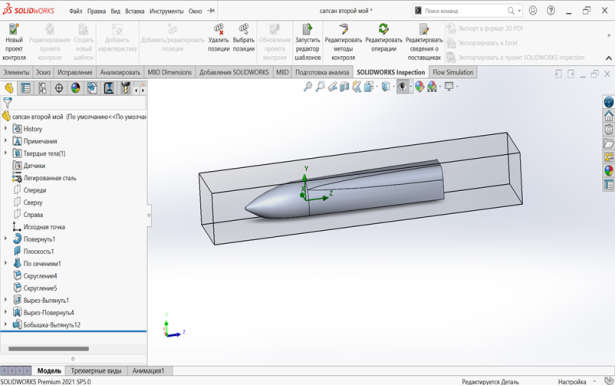
Task: Open the FeatureManager design tree tab
Action: coord(9,88)
